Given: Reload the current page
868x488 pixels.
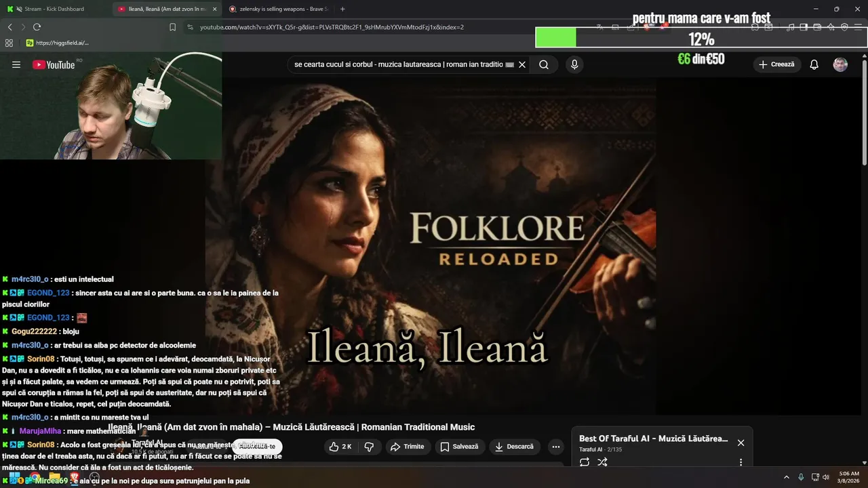Looking at the screenshot, I should point(37,27).
